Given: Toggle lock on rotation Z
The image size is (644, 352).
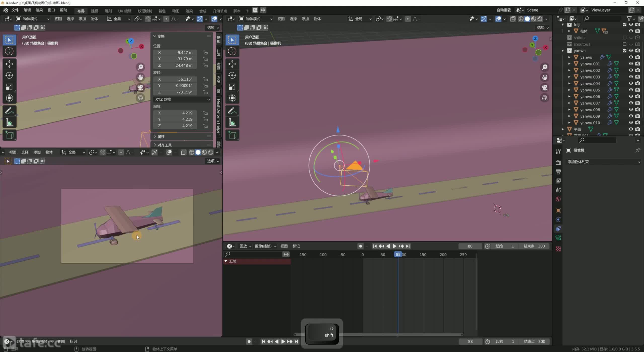Looking at the screenshot, I should tap(206, 92).
